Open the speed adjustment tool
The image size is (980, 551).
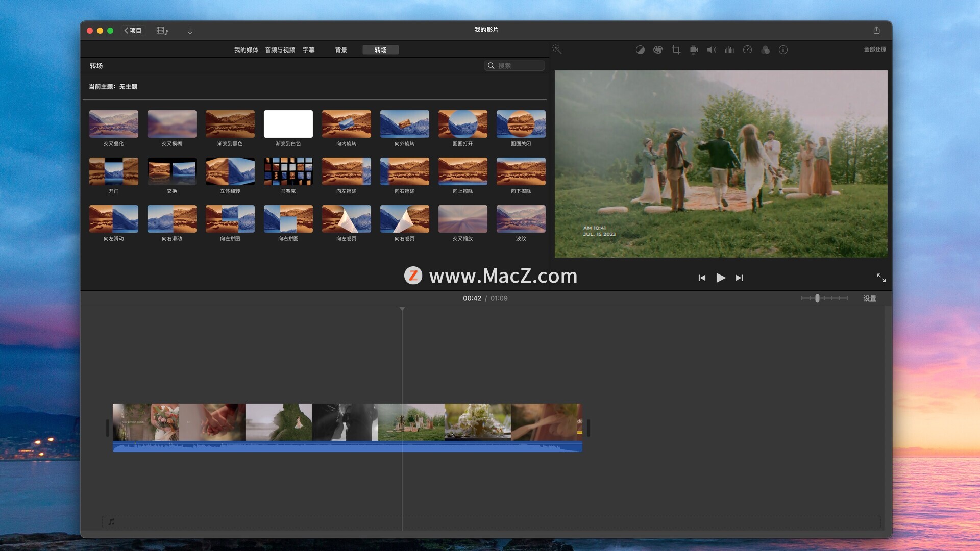click(747, 49)
